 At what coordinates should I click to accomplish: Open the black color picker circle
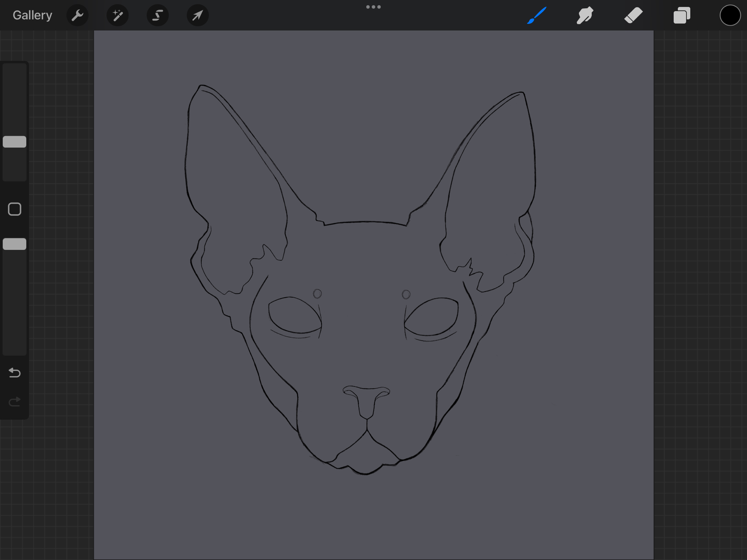(x=730, y=15)
